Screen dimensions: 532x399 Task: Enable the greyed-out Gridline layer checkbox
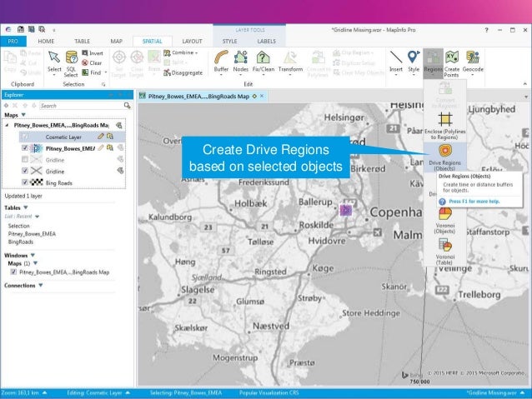pos(25,159)
